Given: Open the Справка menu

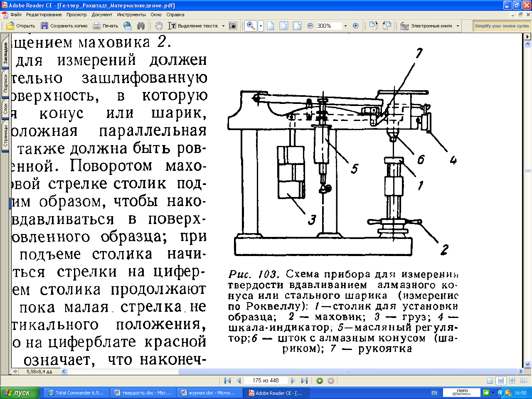Looking at the screenshot, I should coord(175,15).
